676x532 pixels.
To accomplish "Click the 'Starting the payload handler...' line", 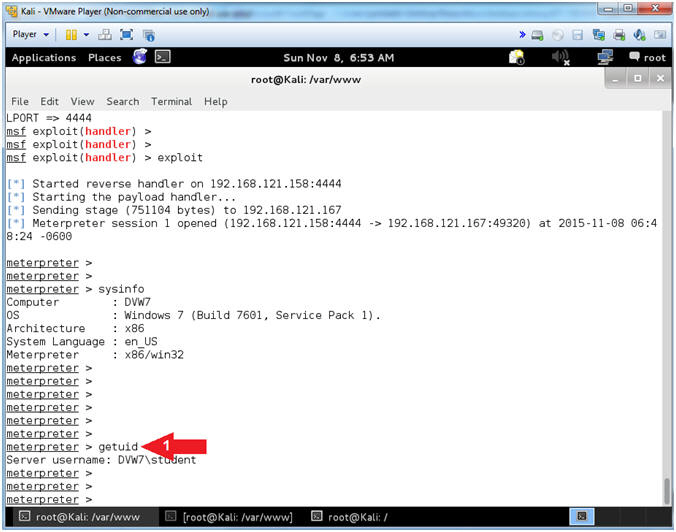I will (122, 197).
